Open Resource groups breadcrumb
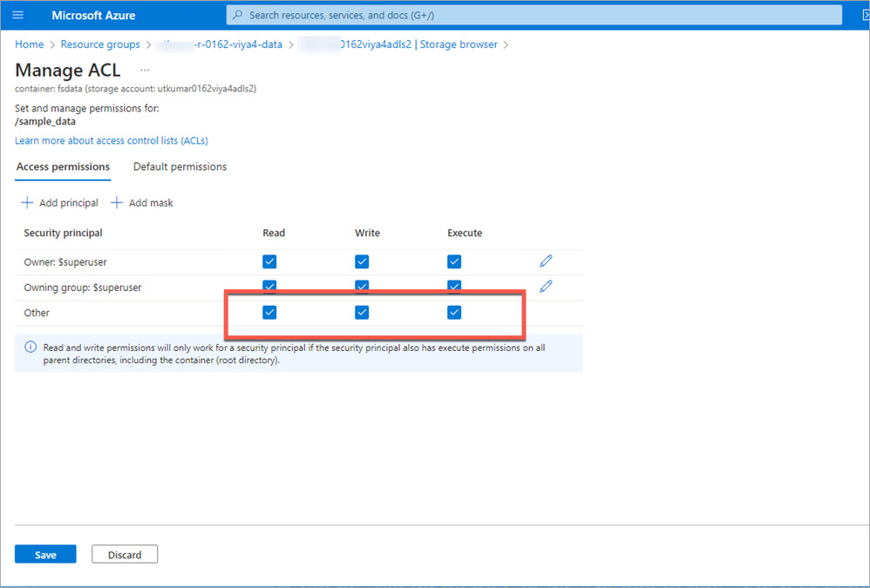 pyautogui.click(x=100, y=44)
